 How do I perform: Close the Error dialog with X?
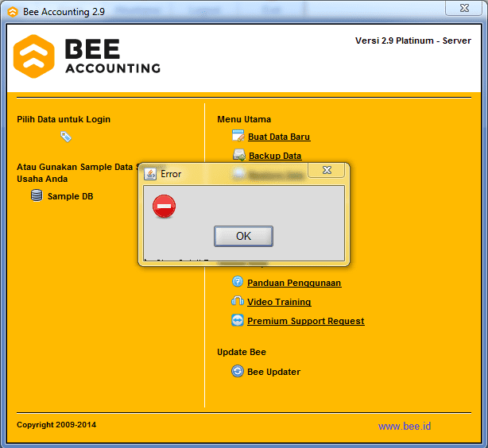coord(327,170)
